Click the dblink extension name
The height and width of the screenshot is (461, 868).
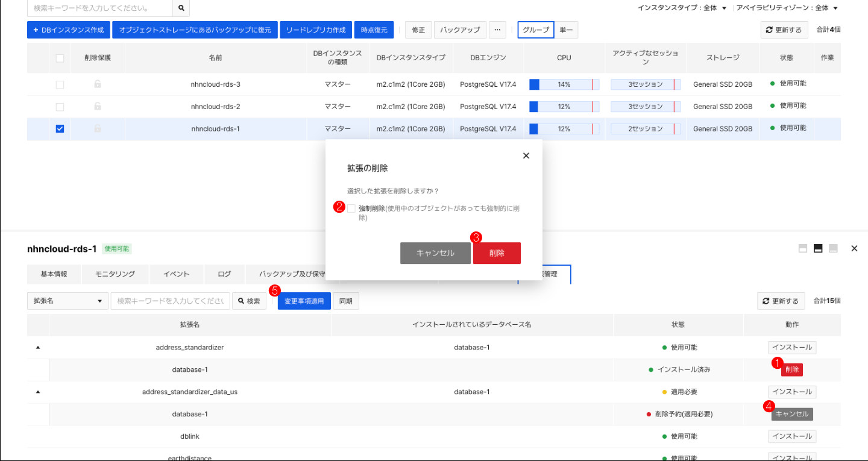pos(190,436)
